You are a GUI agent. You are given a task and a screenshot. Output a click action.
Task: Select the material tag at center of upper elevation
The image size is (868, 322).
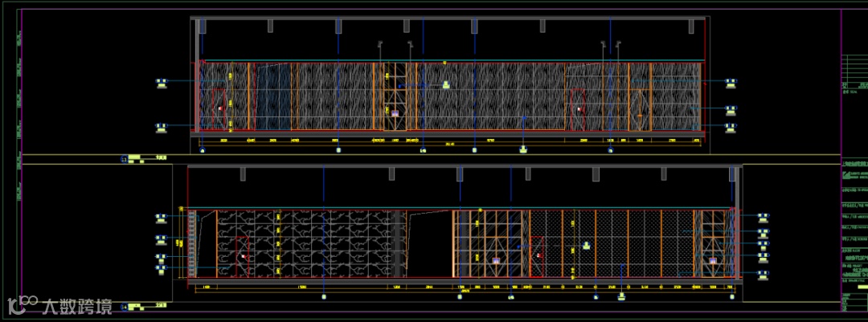445,85
